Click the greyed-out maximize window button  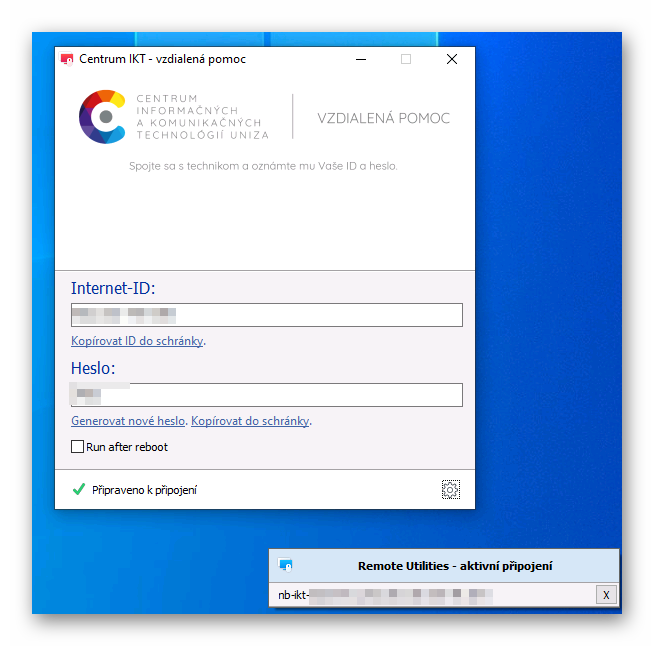[x=406, y=59]
